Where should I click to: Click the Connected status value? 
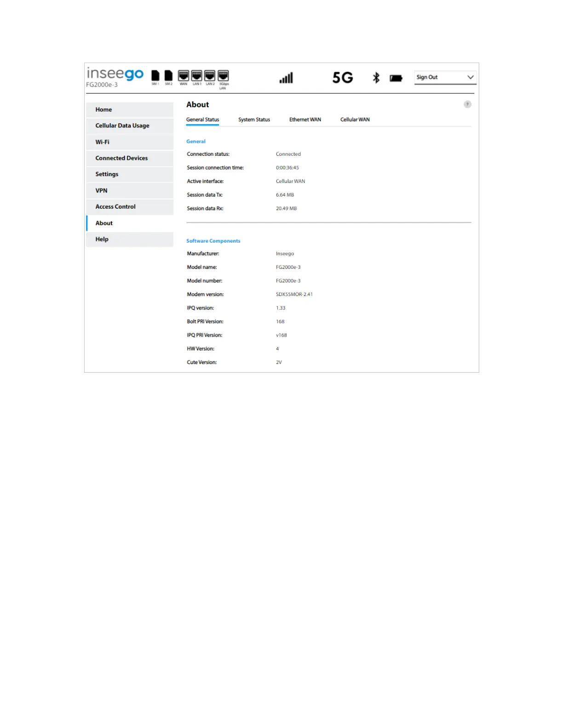click(x=288, y=154)
